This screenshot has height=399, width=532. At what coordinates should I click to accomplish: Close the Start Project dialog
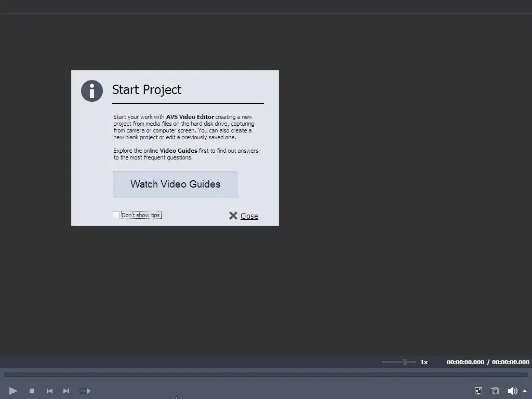244,216
